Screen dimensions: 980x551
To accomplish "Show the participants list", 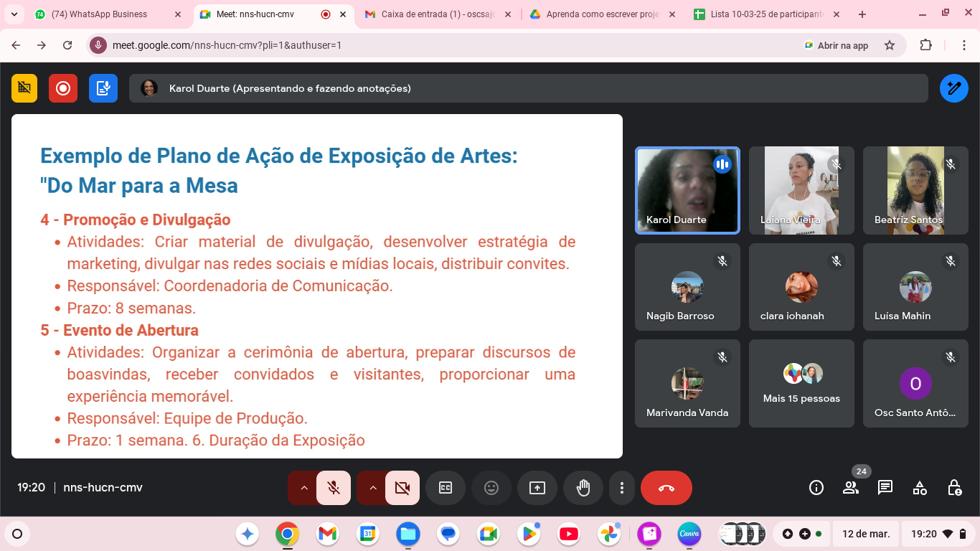I will click(851, 488).
